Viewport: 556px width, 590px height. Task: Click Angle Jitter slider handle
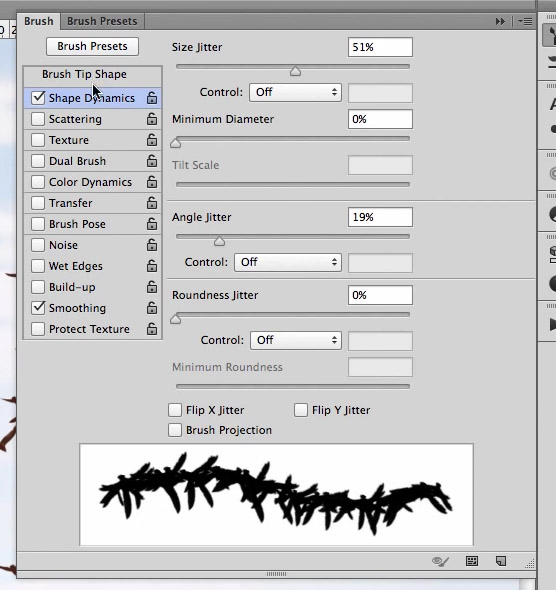(x=219, y=241)
